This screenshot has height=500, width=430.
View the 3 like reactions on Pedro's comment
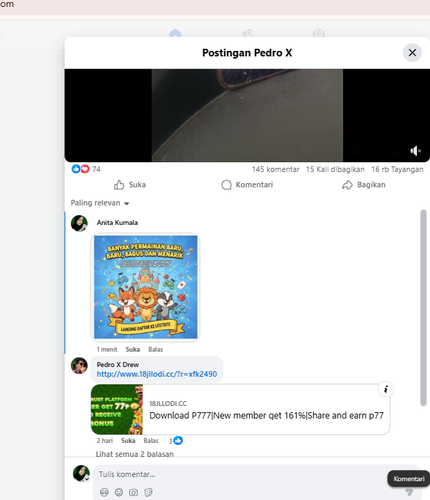[x=176, y=441]
